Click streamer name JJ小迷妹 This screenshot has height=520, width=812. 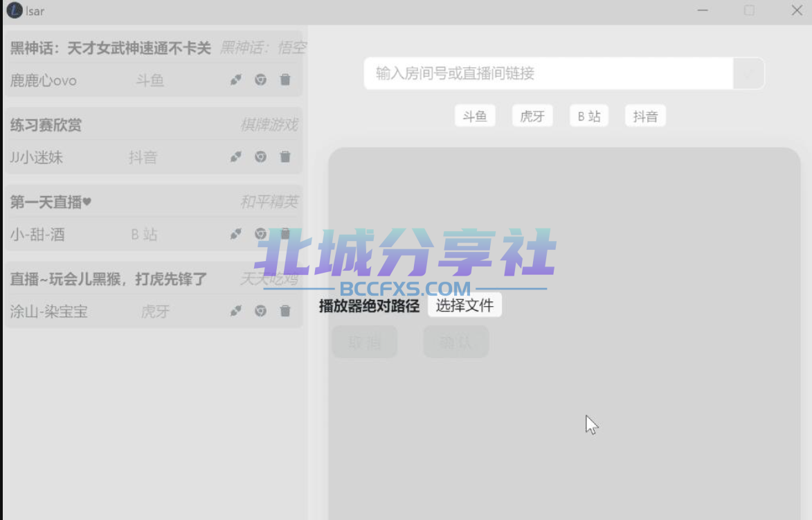point(36,157)
